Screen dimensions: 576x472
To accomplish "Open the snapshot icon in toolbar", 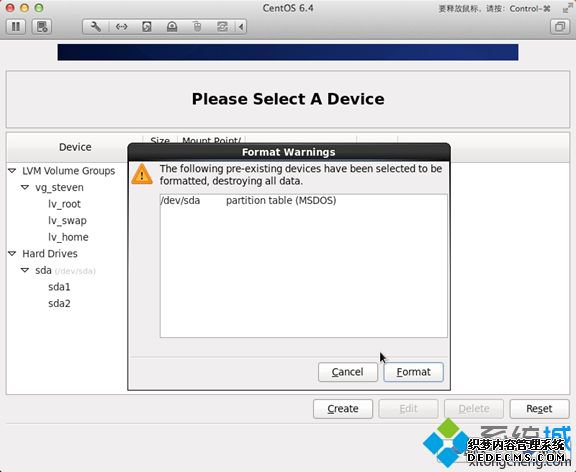I will tap(42, 26).
